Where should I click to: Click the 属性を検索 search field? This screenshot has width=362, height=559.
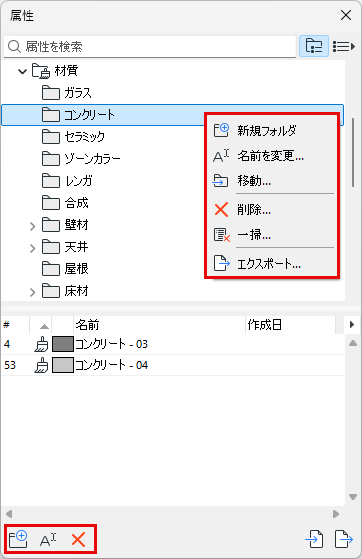(150, 46)
